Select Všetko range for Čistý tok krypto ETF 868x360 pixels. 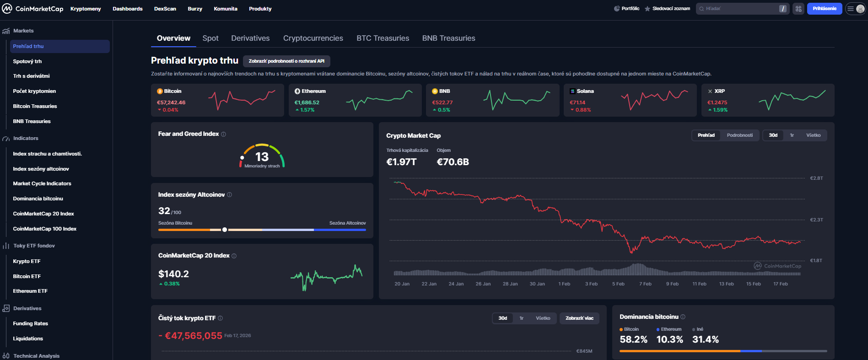pos(543,318)
